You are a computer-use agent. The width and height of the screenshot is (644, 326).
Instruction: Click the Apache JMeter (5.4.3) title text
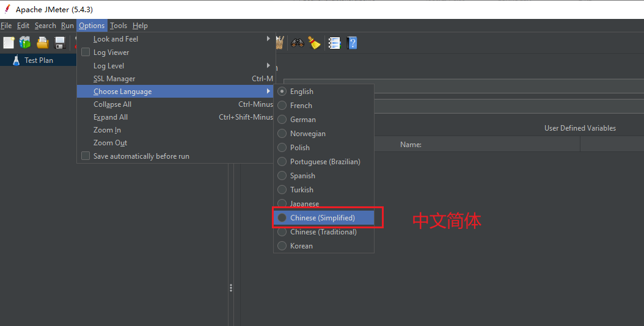[54, 9]
